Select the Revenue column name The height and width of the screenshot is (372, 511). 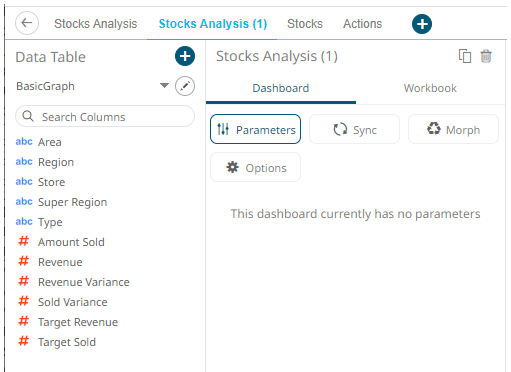(x=60, y=262)
